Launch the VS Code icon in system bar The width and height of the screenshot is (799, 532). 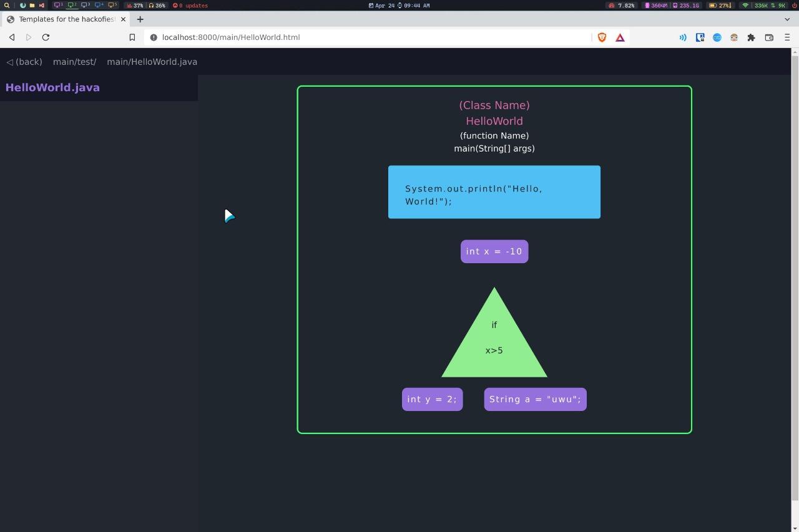(x=42, y=5)
